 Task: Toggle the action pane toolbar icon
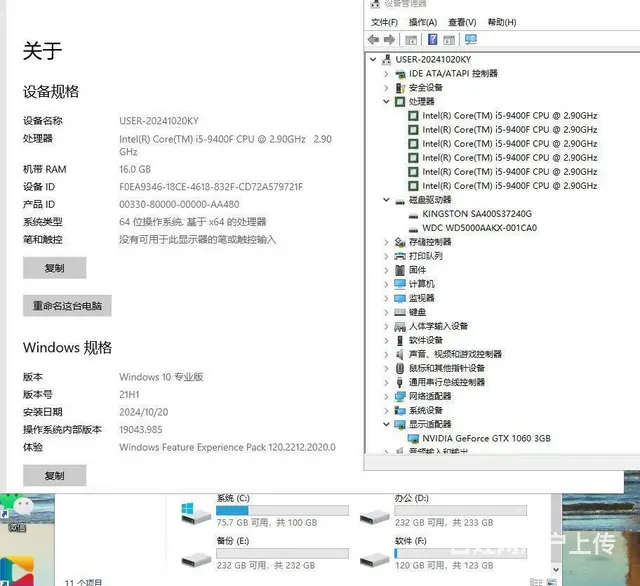(449, 40)
